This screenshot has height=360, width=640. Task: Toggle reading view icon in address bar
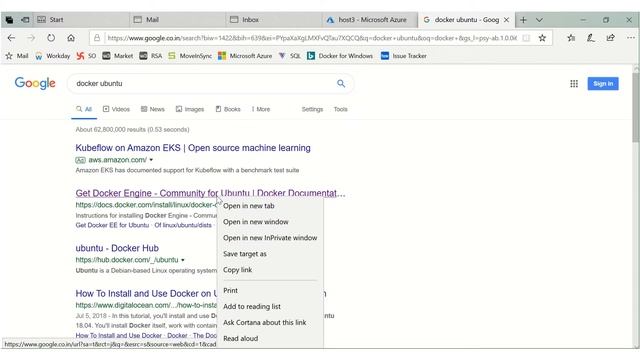(526, 38)
